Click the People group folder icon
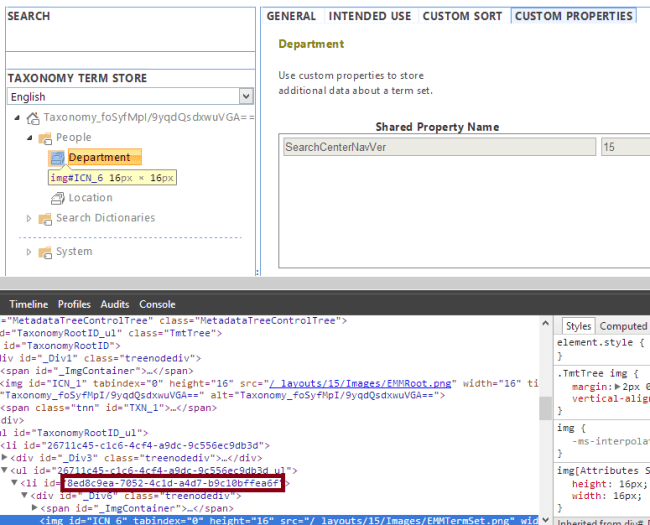Image resolution: width=650 pixels, height=525 pixels. [x=45, y=138]
